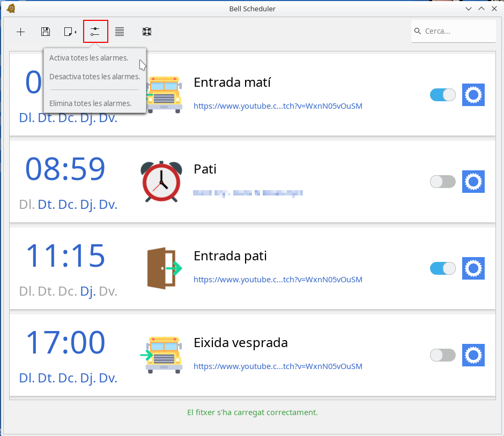Open settings gear for Eixida vesprada alarm
The image size is (504, 436).
point(473,355)
